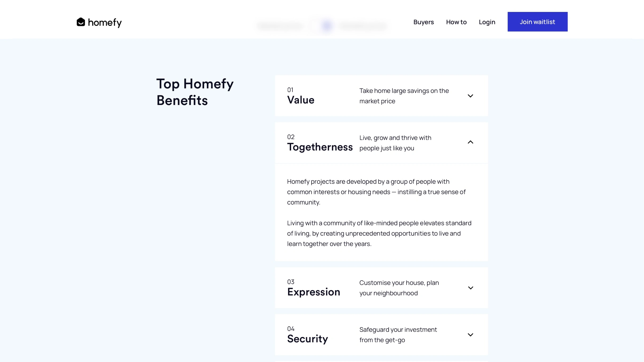Click the homefy house logo icon

tap(81, 22)
